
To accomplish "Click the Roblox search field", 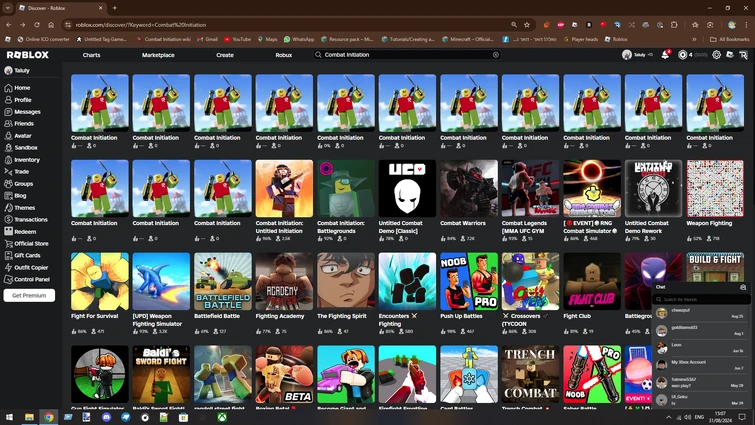I will [x=406, y=55].
